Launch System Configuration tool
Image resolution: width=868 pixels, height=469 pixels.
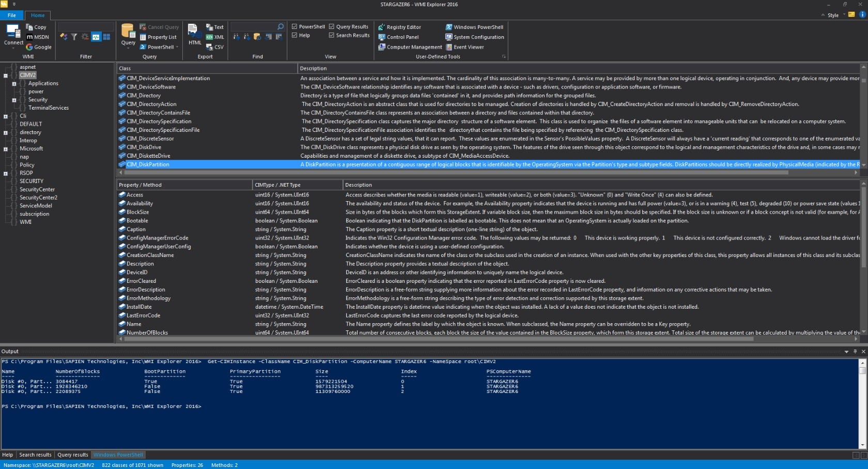(x=474, y=37)
